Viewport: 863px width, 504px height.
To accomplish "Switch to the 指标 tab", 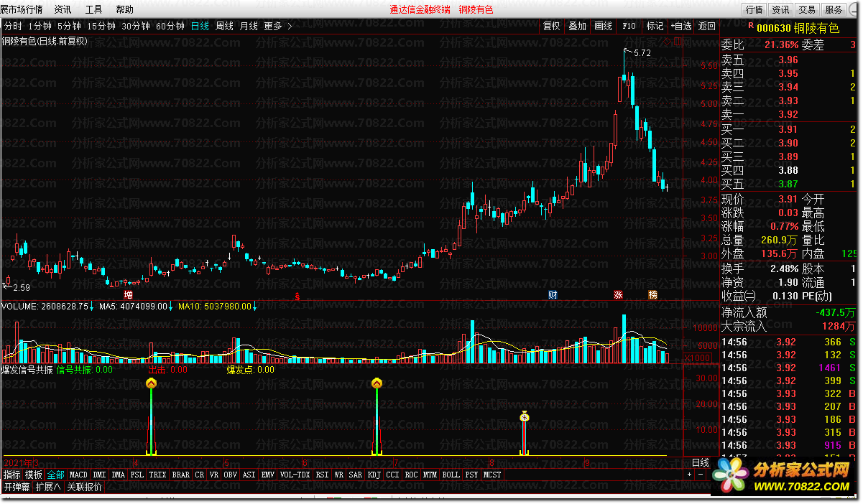I will coord(11,475).
